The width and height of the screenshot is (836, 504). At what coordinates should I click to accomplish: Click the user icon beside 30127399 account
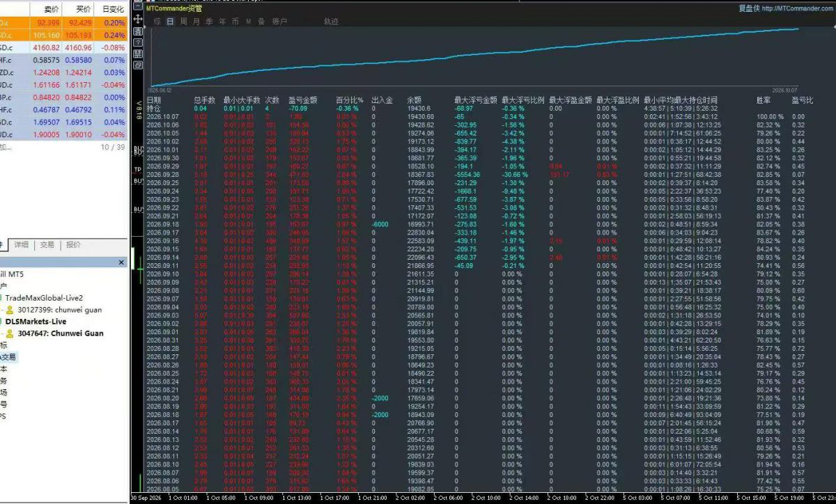pyautogui.click(x=10, y=310)
